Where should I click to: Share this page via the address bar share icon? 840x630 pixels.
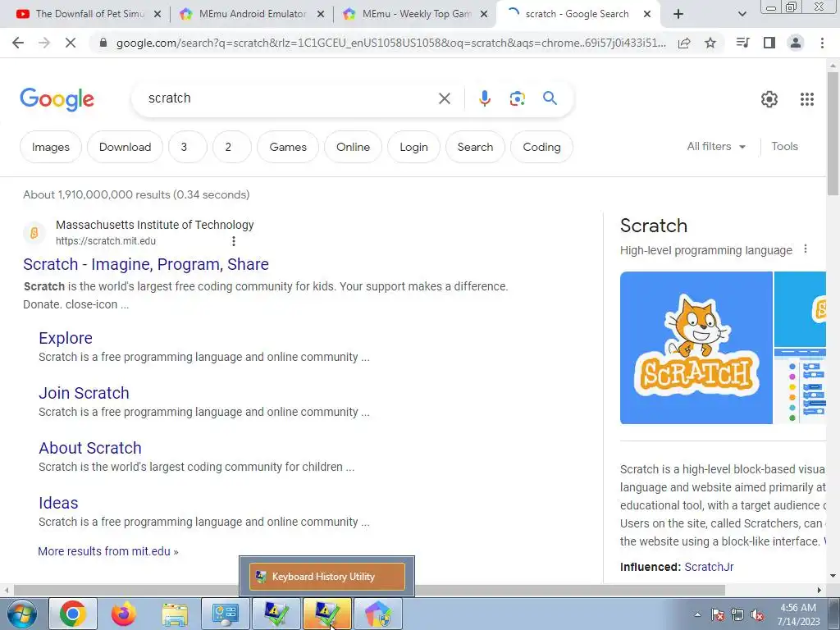click(x=684, y=43)
